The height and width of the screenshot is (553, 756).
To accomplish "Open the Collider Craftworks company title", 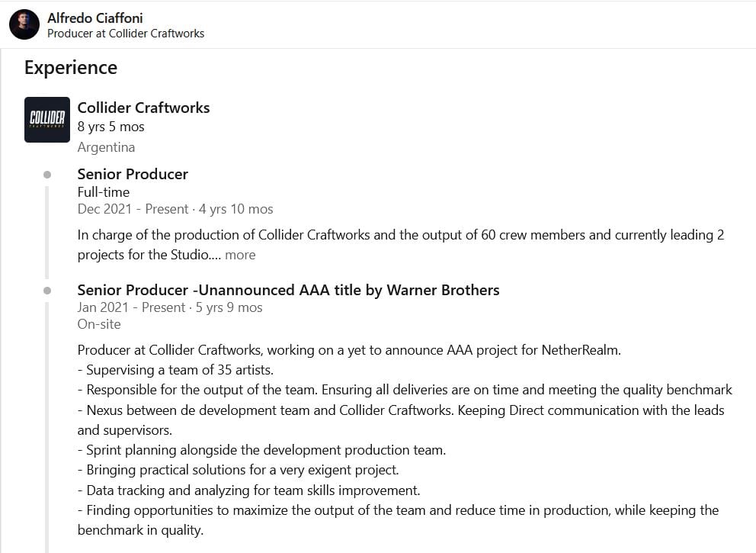I will pos(144,108).
